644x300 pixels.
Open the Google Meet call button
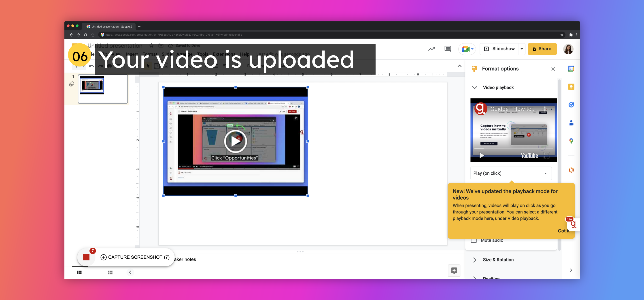click(x=467, y=49)
